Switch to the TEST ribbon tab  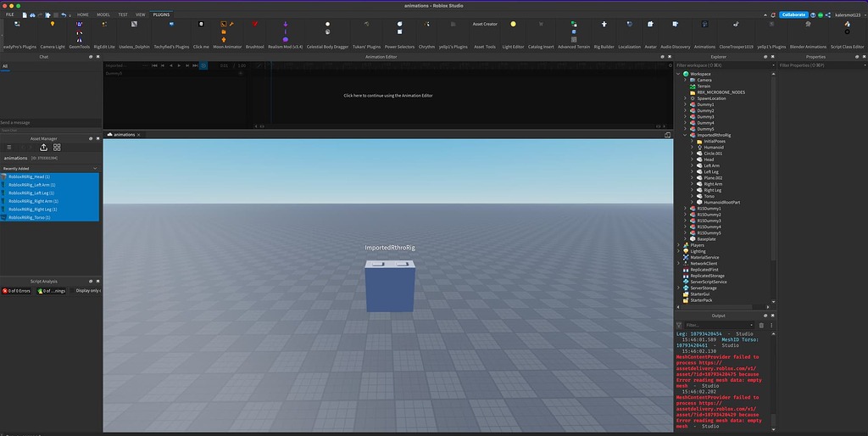click(123, 14)
